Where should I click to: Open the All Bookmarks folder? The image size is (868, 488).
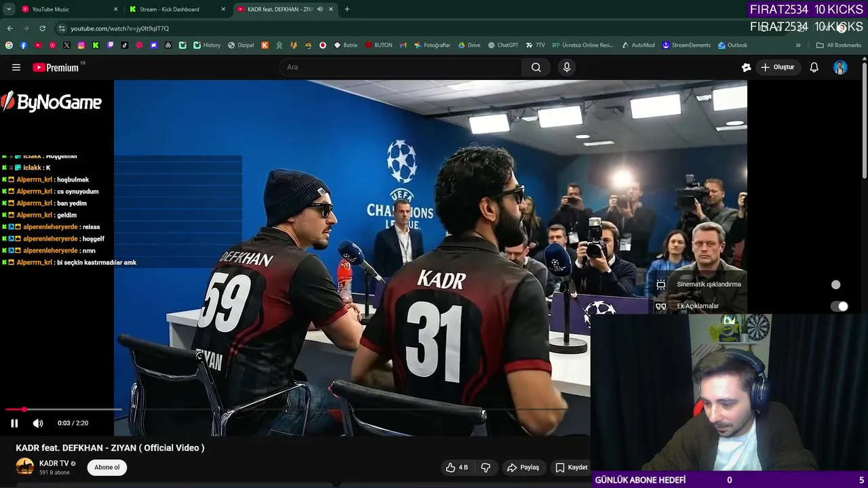pos(839,45)
